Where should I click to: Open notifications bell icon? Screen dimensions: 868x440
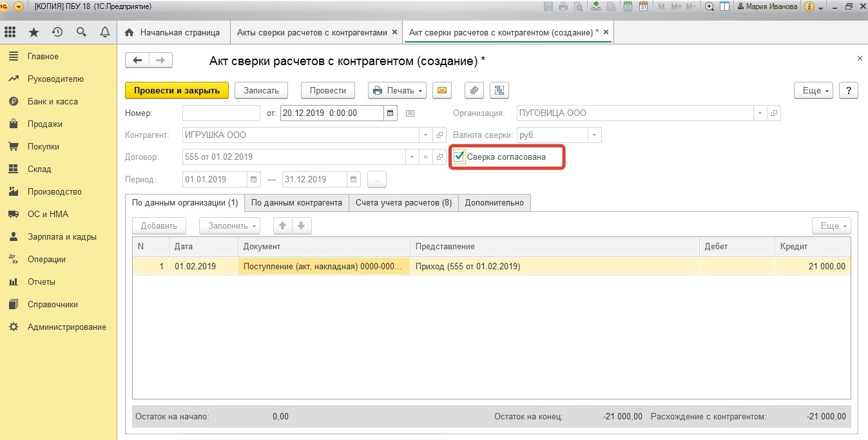click(x=104, y=32)
